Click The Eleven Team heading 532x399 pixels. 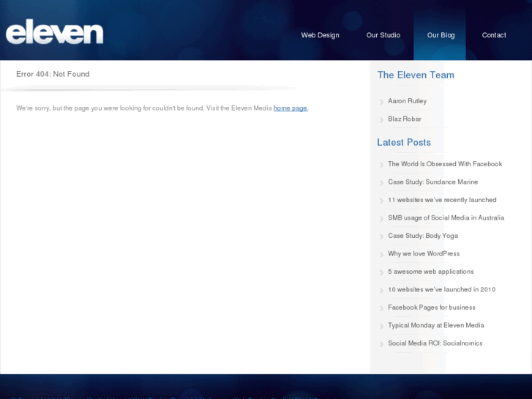[416, 75]
